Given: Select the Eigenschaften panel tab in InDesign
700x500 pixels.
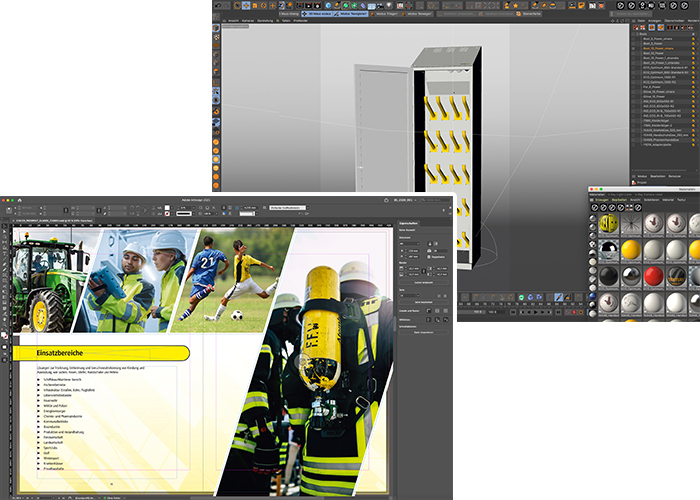Looking at the screenshot, I should 408,223.
